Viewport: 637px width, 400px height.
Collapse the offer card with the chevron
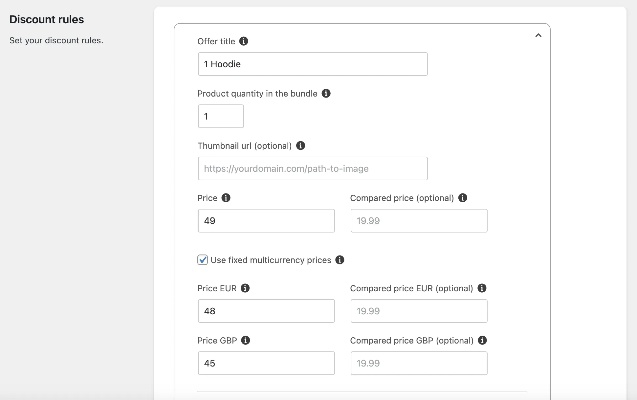click(538, 35)
